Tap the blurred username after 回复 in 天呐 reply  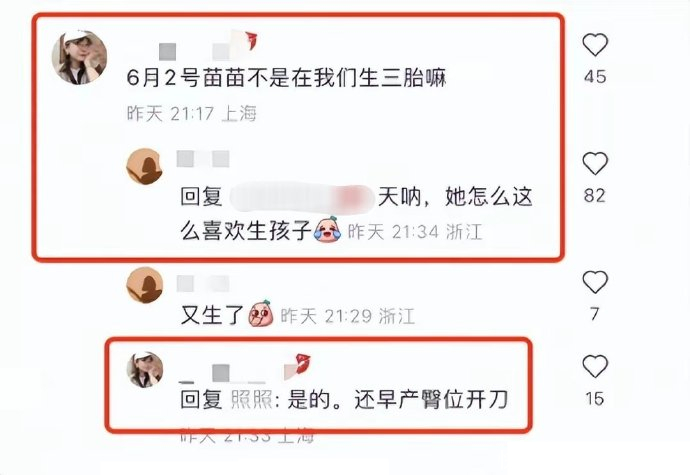point(301,197)
